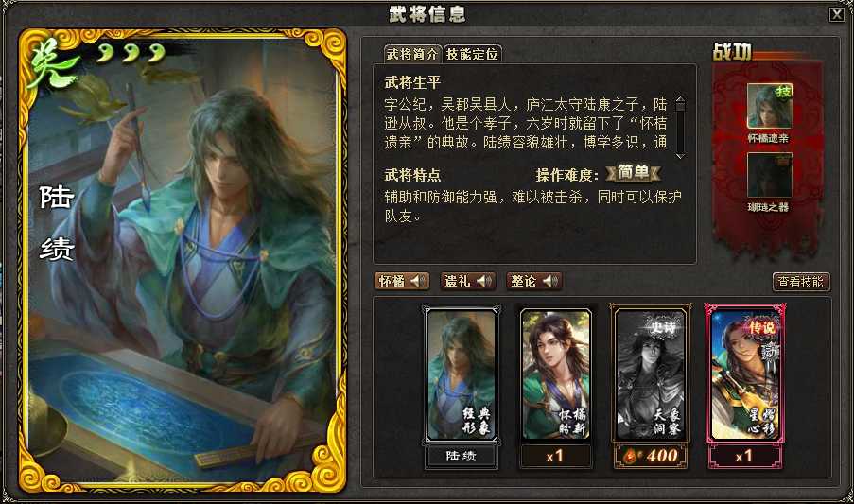The width and height of the screenshot is (854, 504).
Task: Open the 查看技能 button
Action: coord(801,282)
